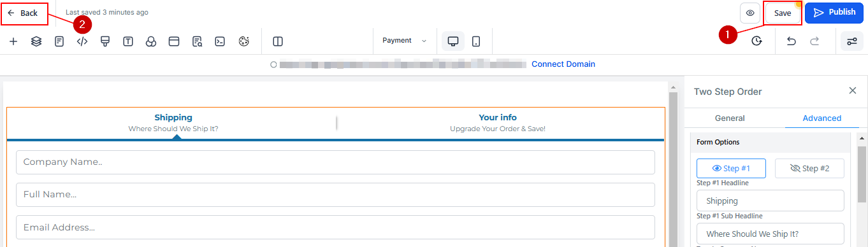Image resolution: width=868 pixels, height=247 pixels.
Task: Open the settings sliders panel icon
Action: pyautogui.click(x=852, y=41)
